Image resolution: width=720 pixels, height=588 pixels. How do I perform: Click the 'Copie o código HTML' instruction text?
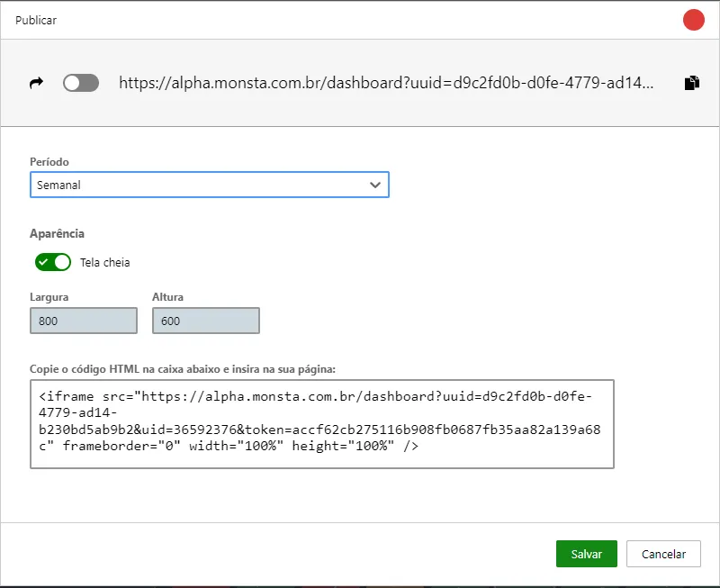183,369
